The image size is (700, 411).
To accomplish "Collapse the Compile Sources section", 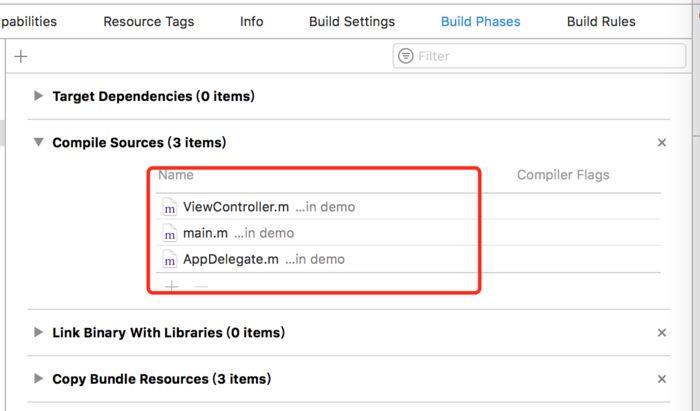I will tap(39, 143).
